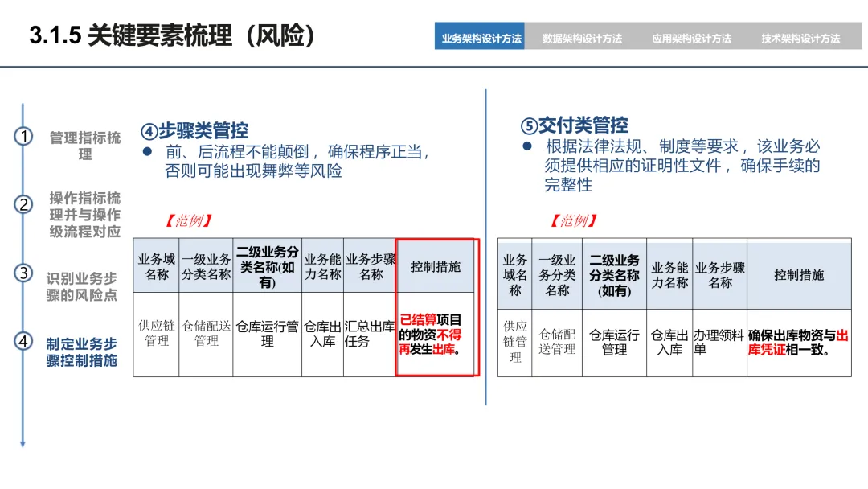Click the 办理领料单 cell
Viewport: 868px width, 489px height.
[x=719, y=343]
